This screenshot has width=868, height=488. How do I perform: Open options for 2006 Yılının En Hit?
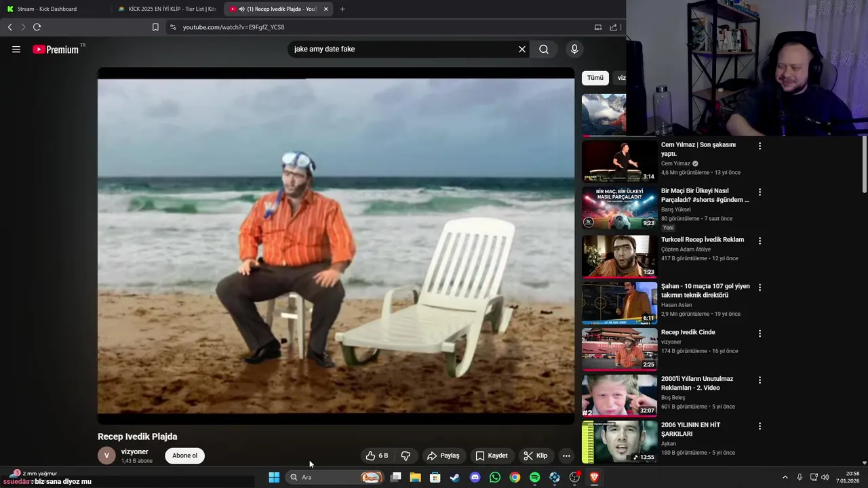coord(759,426)
